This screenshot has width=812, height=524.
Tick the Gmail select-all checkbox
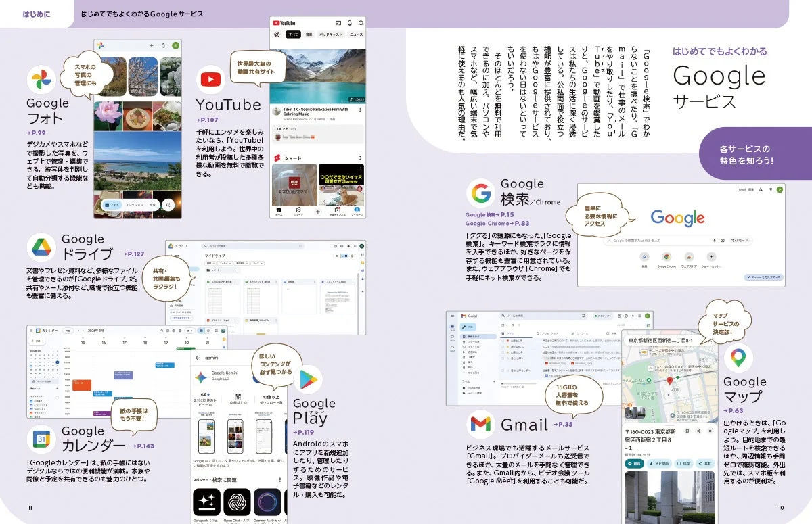(503, 325)
